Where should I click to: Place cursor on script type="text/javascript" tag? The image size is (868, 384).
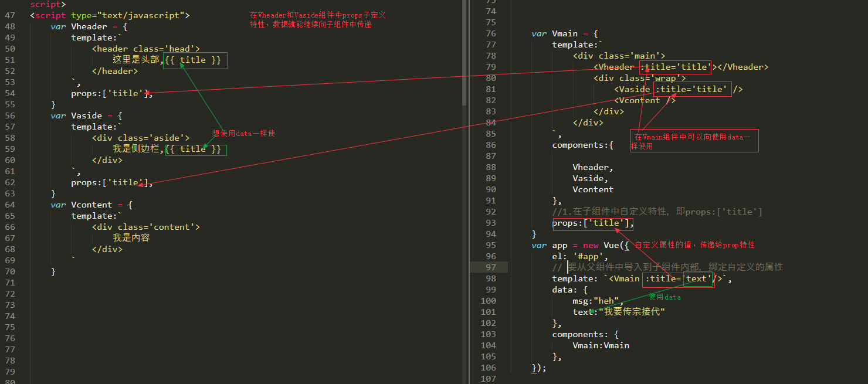coord(110,15)
